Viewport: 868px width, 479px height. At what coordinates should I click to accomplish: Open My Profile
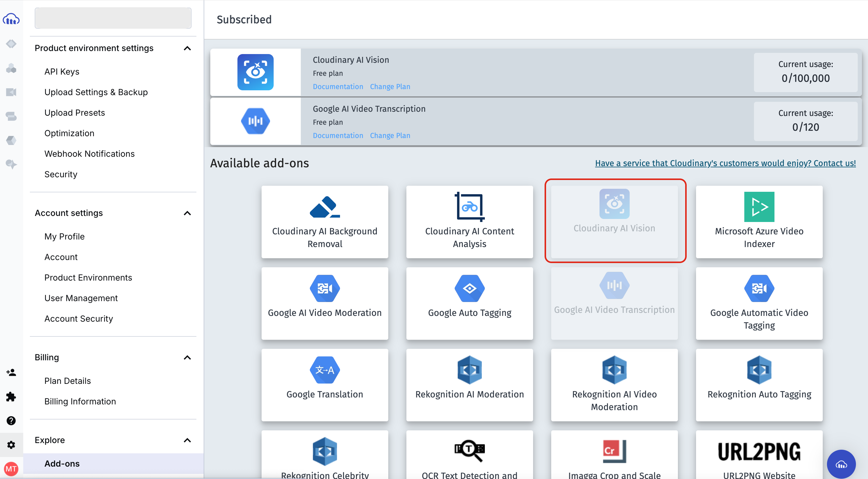click(64, 236)
